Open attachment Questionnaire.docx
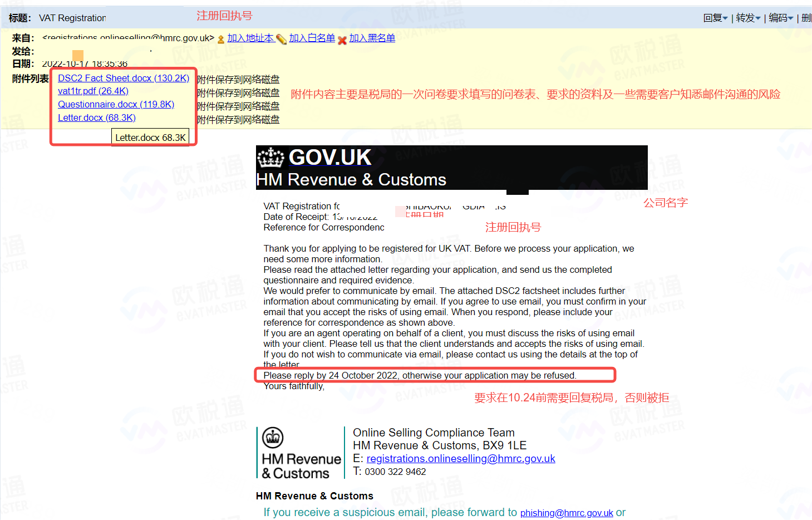This screenshot has height=520, width=812. pyautogui.click(x=116, y=104)
